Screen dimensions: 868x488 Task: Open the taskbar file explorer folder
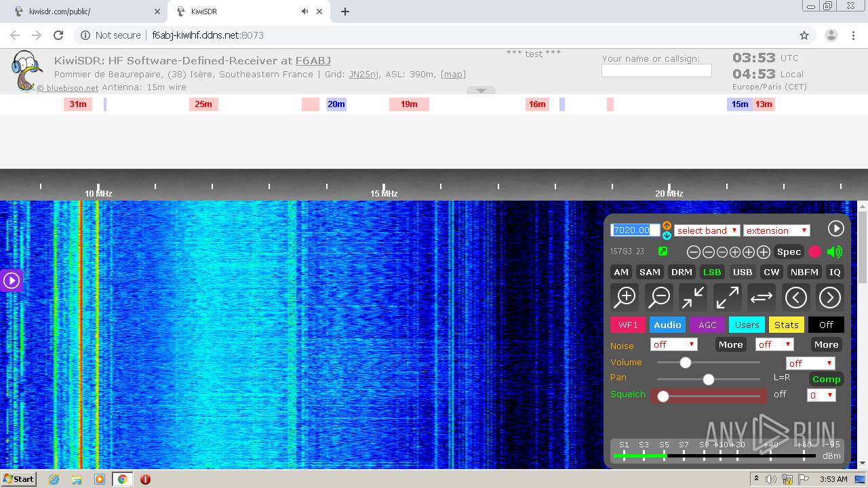pos(77,479)
